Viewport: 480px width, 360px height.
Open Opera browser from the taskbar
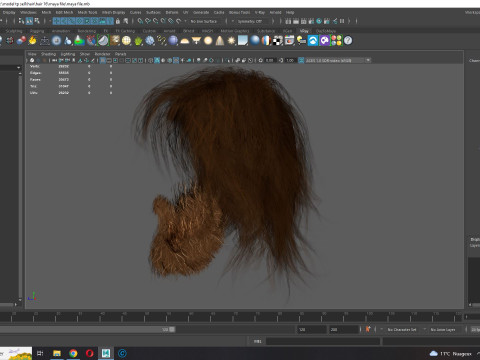click(89, 353)
